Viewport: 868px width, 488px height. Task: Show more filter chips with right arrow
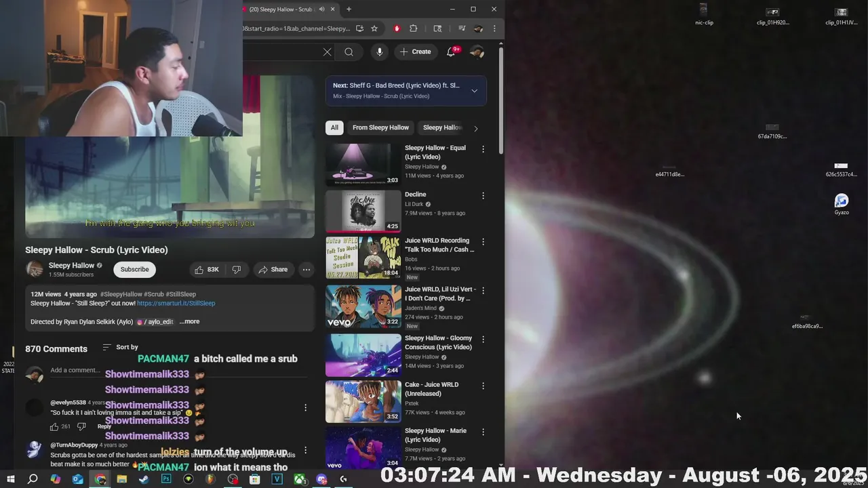pyautogui.click(x=475, y=128)
